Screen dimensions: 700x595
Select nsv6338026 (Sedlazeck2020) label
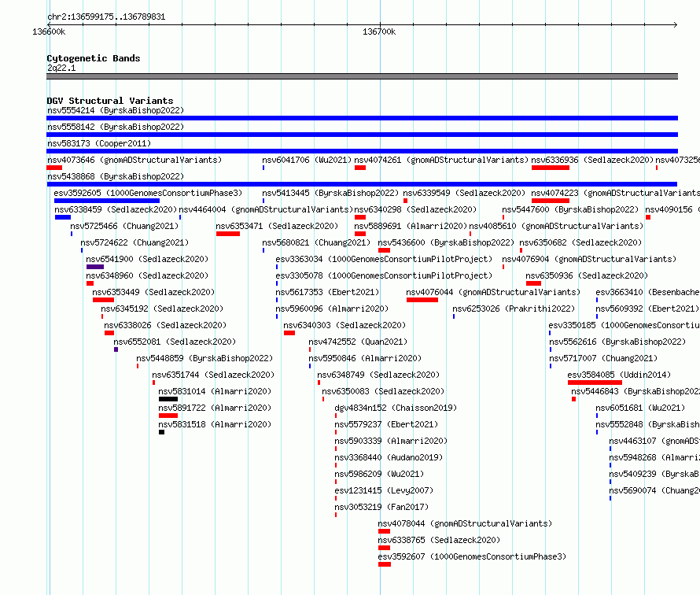(165, 325)
